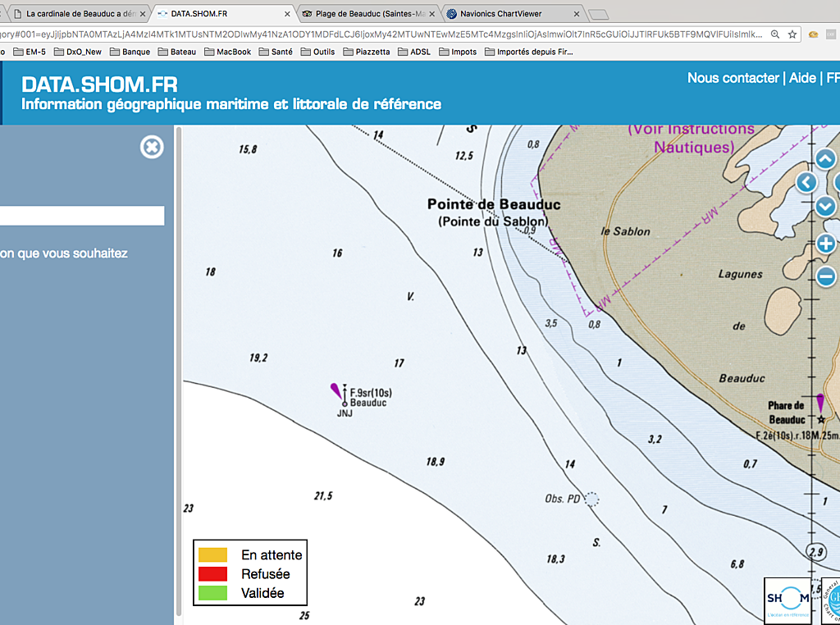Open the EM-5 bookmarks folder

[x=30, y=52]
